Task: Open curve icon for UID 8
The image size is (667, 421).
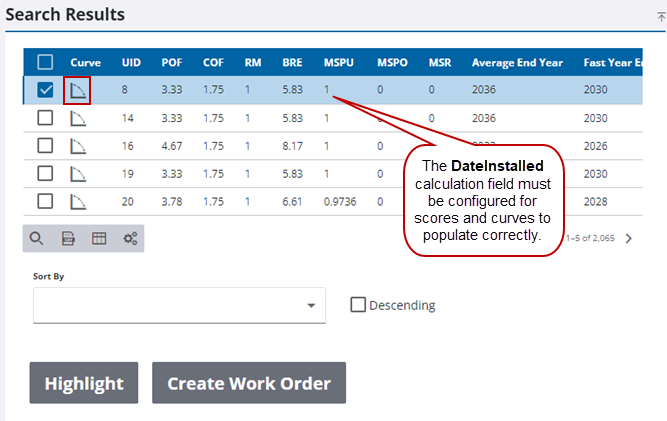Action: click(x=77, y=90)
